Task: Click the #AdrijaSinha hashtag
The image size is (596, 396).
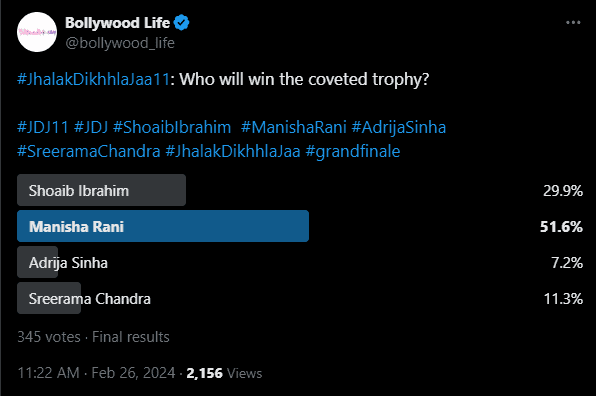Action: [x=399, y=127]
